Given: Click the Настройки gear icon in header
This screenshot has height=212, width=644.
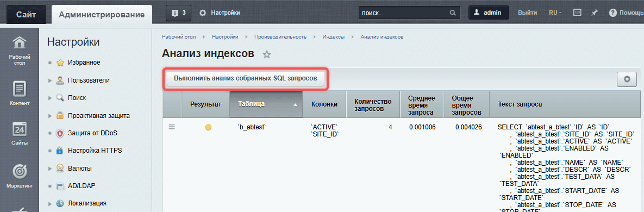Looking at the screenshot, I should tap(203, 13).
